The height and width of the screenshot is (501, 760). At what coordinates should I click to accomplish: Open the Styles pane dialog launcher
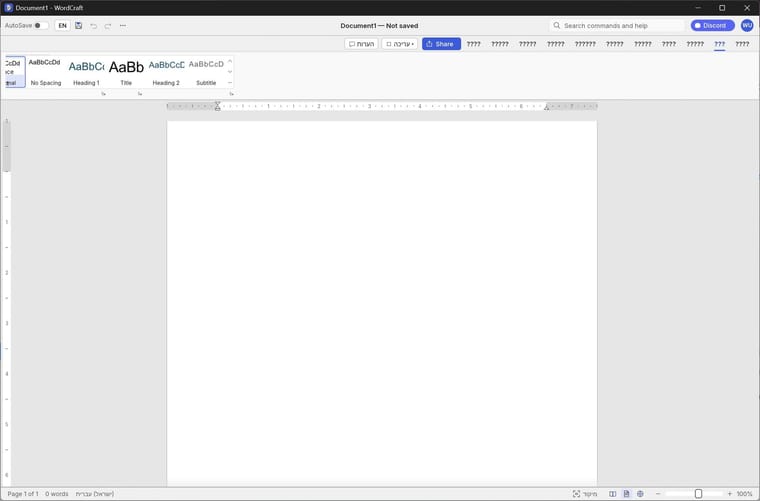point(232,94)
